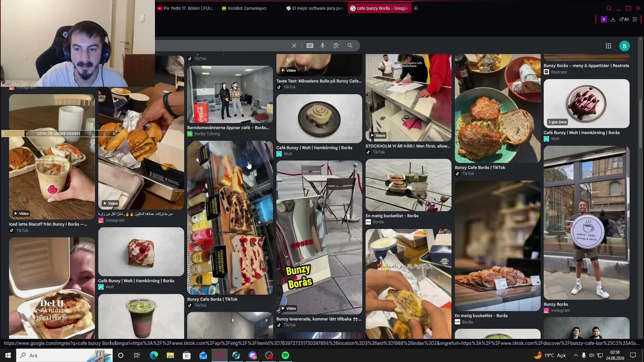Screen dimensions: 644x362
Task: Switch to El mejor software tab
Action: coord(315,8)
